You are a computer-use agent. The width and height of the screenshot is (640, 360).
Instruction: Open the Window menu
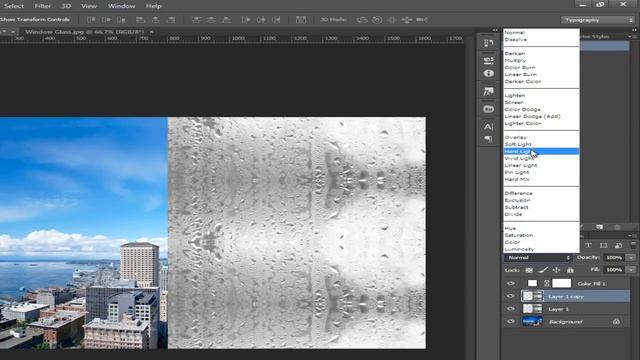[121, 6]
